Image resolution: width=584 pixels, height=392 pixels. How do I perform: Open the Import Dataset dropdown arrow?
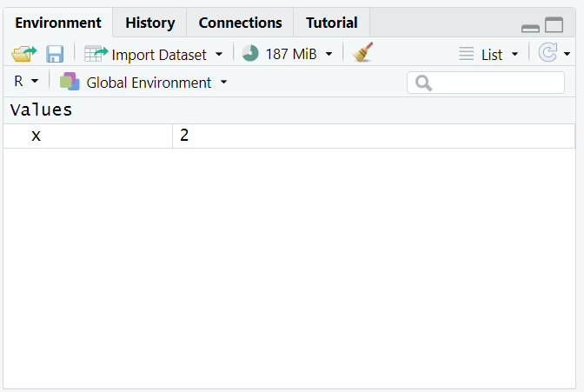pos(219,54)
